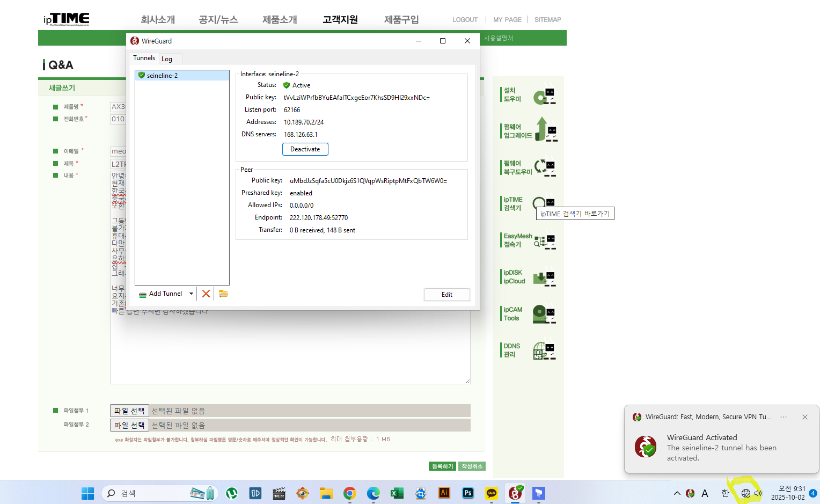Open the 회사소개 menu on the ipTIME site
Viewport: 820px width, 504px height.
click(158, 19)
